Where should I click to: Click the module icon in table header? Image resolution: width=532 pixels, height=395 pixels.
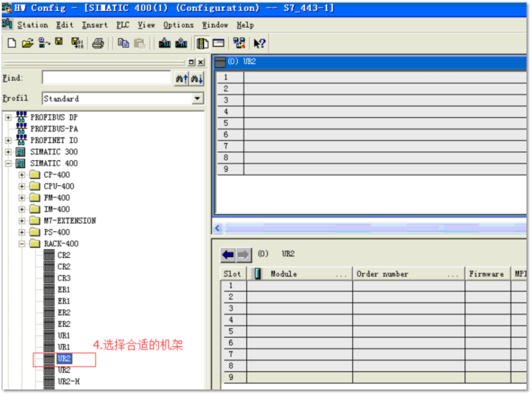[x=258, y=274]
